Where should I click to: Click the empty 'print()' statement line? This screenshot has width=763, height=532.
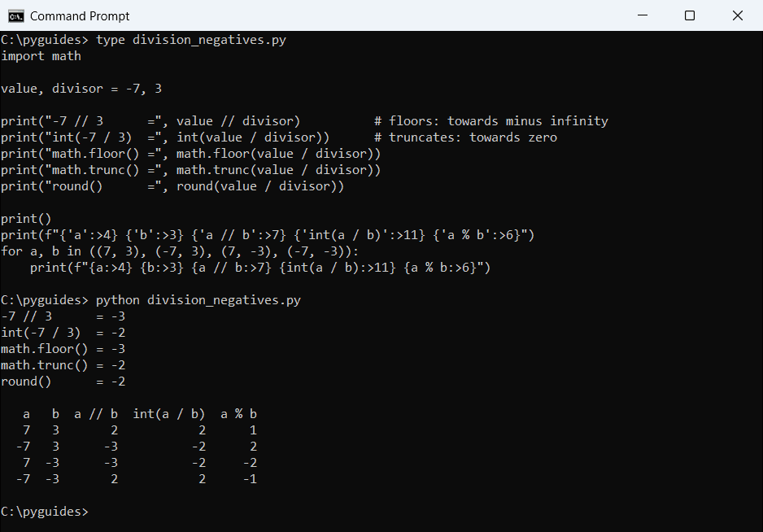pos(26,219)
